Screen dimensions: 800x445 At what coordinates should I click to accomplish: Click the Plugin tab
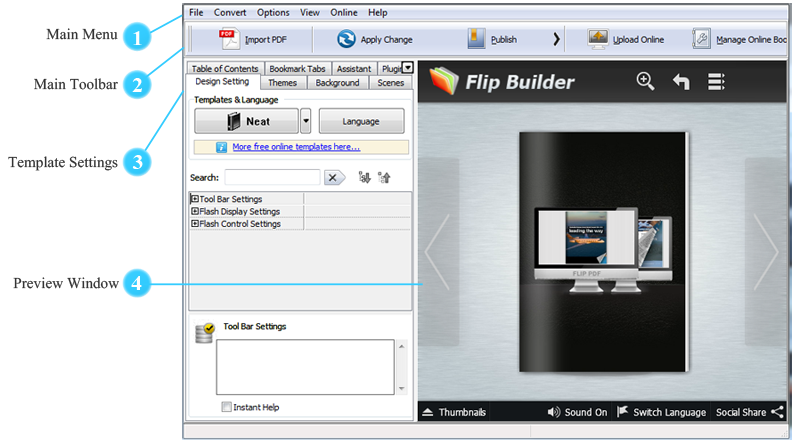pyautogui.click(x=391, y=68)
